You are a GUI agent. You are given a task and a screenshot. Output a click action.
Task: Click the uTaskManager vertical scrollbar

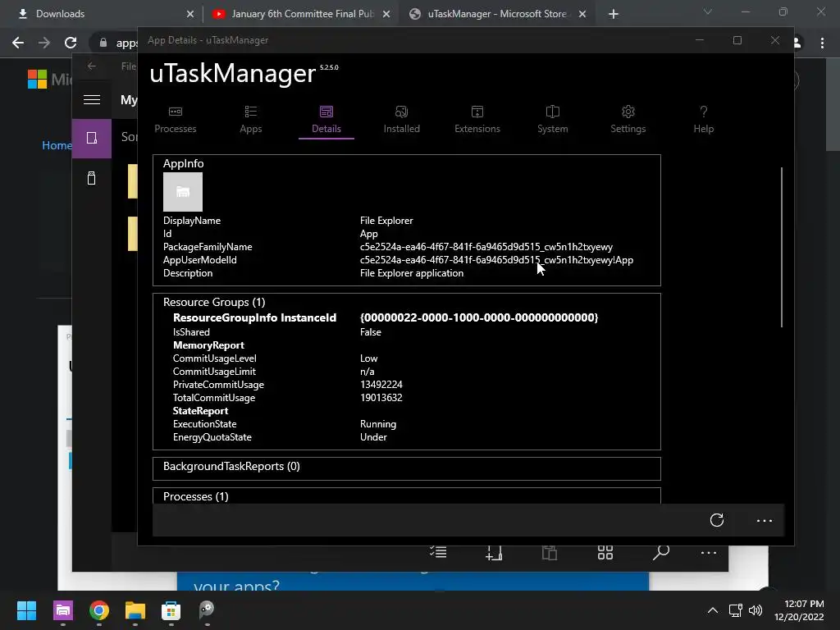coord(782,247)
